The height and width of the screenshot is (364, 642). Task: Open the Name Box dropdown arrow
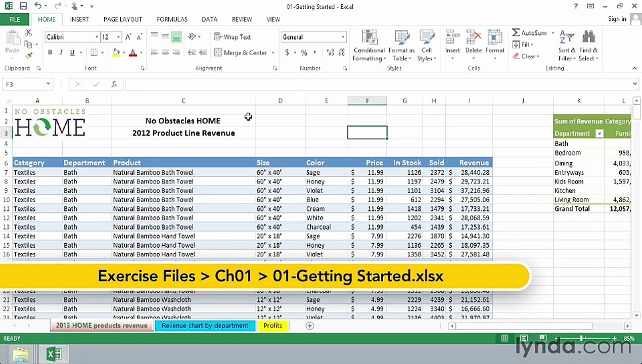[x=48, y=84]
